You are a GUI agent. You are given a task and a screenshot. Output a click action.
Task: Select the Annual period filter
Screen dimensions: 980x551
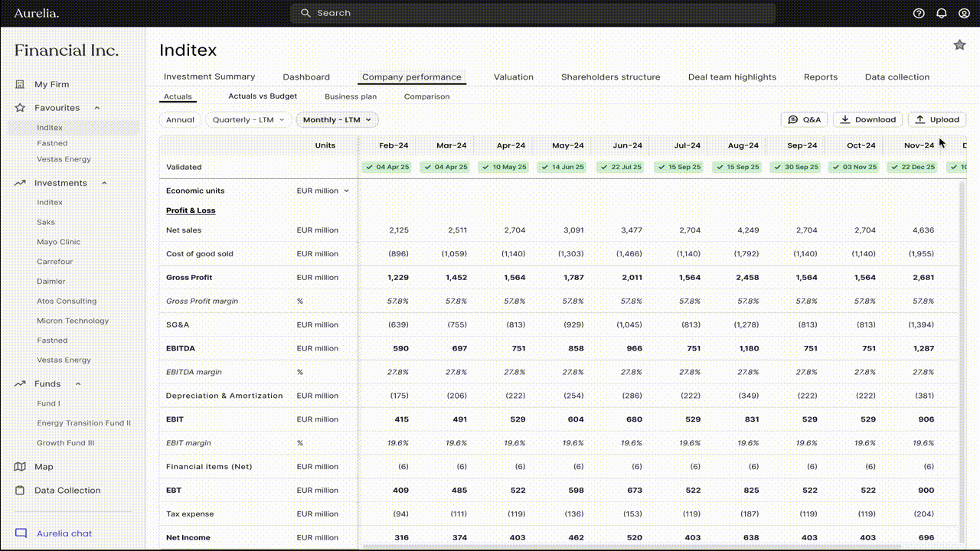(181, 119)
